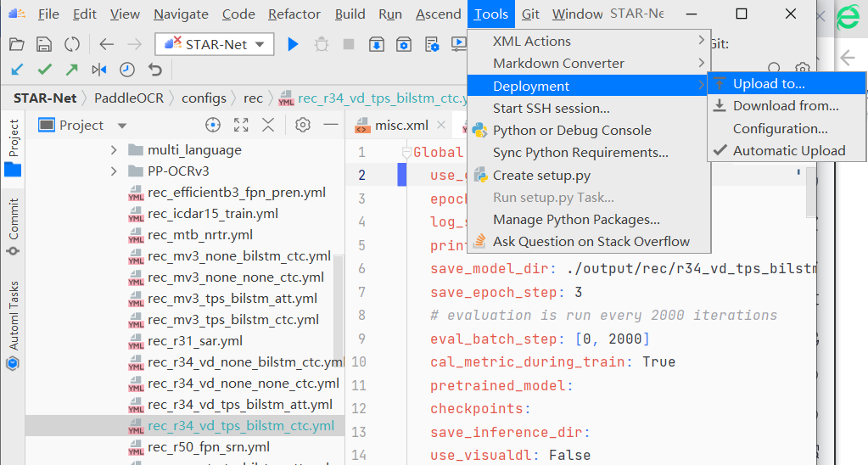Click the Update Project arrow icon
The height and width of the screenshot is (465, 868).
pos(18,70)
